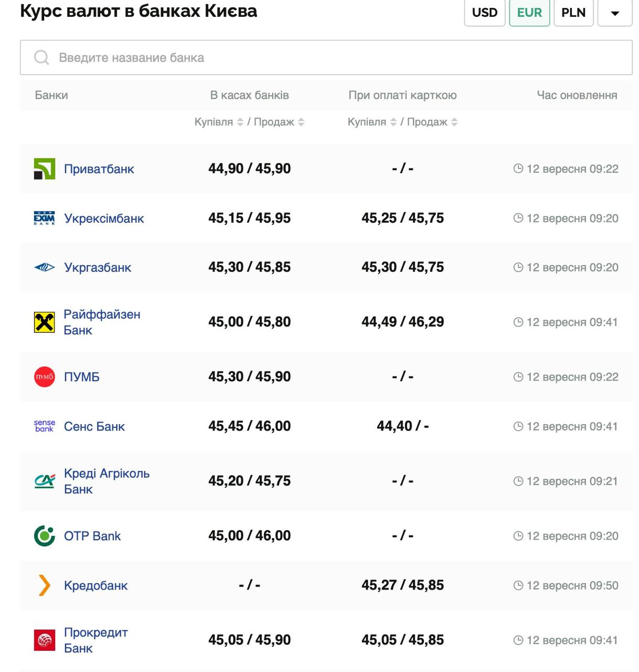Sort by cash desk Купівля rate
The height and width of the screenshot is (672, 639).
click(240, 122)
